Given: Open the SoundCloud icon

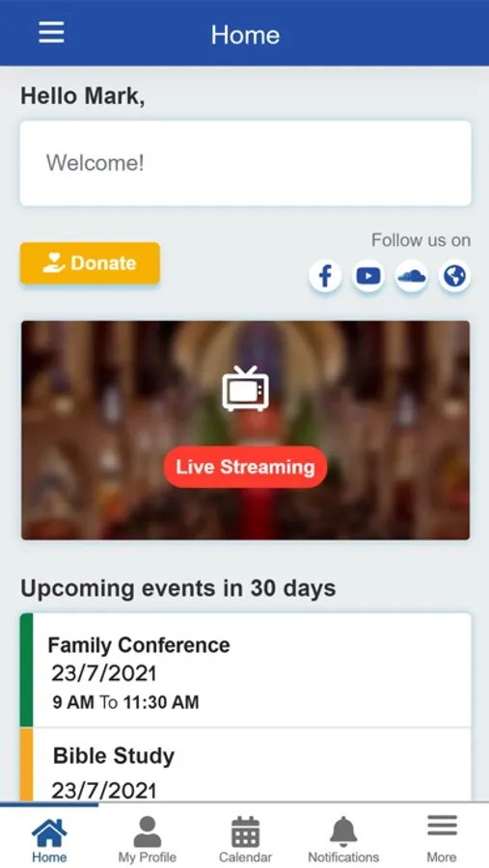Looking at the screenshot, I should 412,276.
